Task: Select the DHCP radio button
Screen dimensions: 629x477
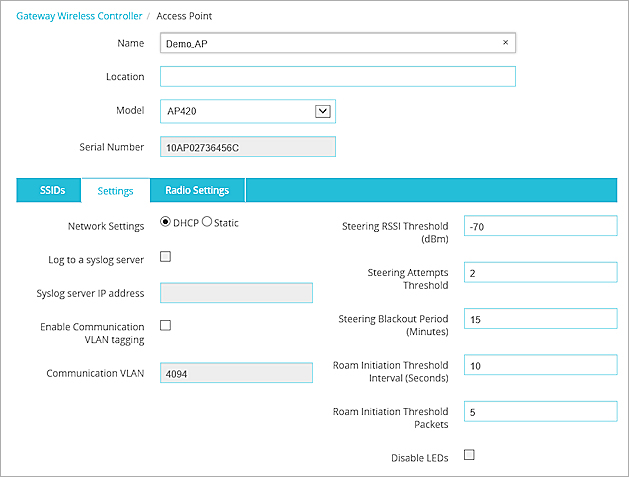Action: pos(166,223)
